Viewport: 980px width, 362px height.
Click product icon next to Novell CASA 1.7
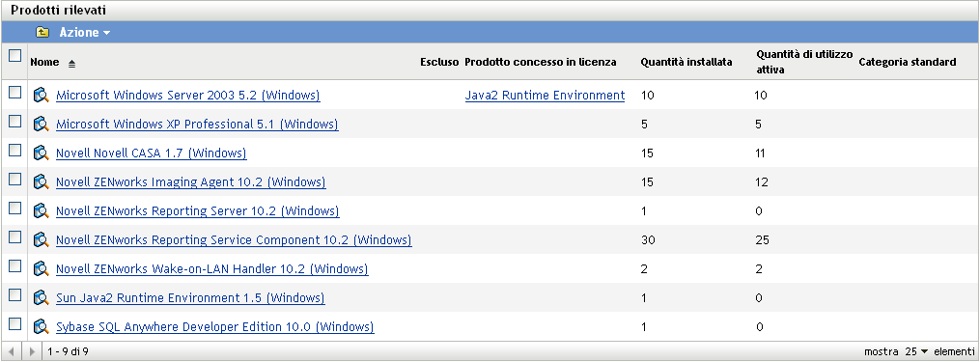[x=42, y=153]
